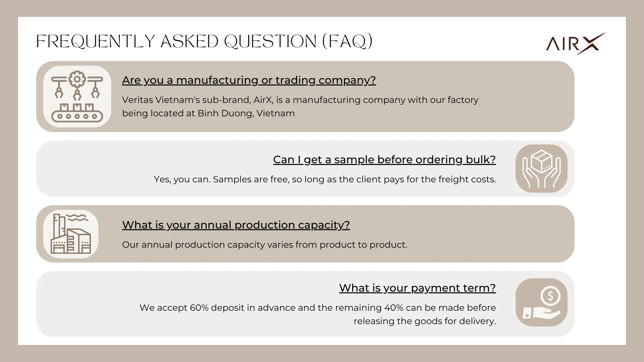The height and width of the screenshot is (362, 644).
Task: Click the conveyor belt in the manufacturing icon
Action: pos(77,116)
